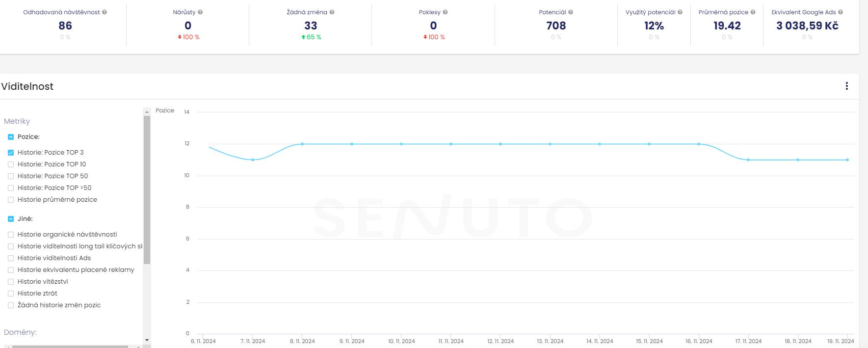Select Historie vítězství label
Viewport: 868px width, 348px height.
coord(43,282)
